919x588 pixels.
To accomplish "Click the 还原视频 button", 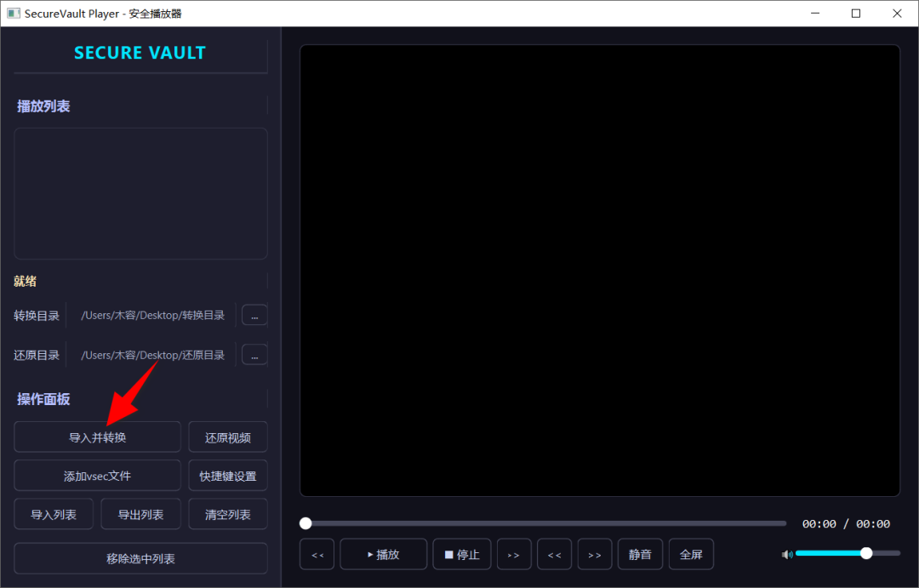I will click(x=228, y=437).
